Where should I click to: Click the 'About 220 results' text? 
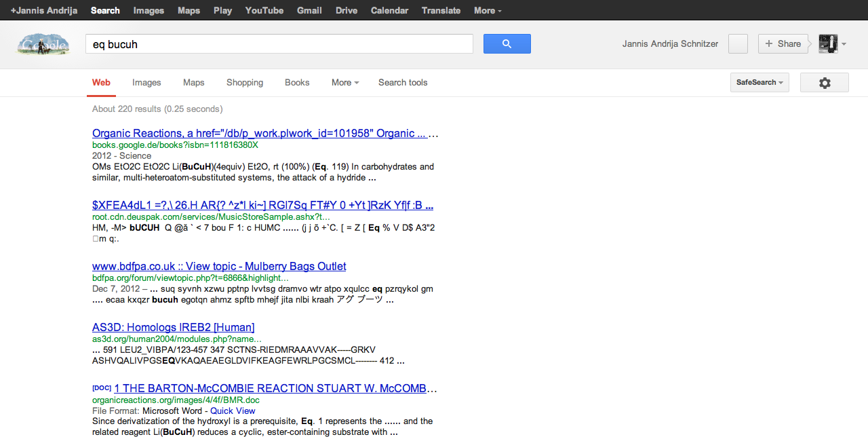pyautogui.click(x=157, y=109)
